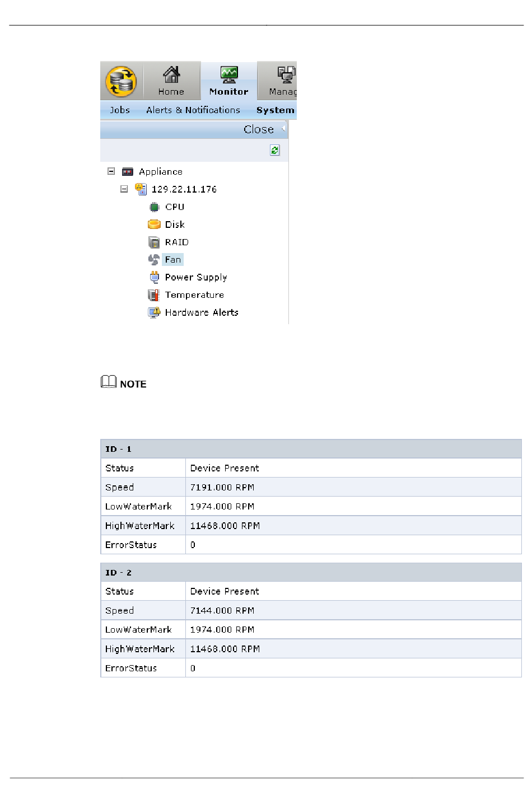Click the backup database logo icon
This screenshot has height=795, width=532.
121,82
